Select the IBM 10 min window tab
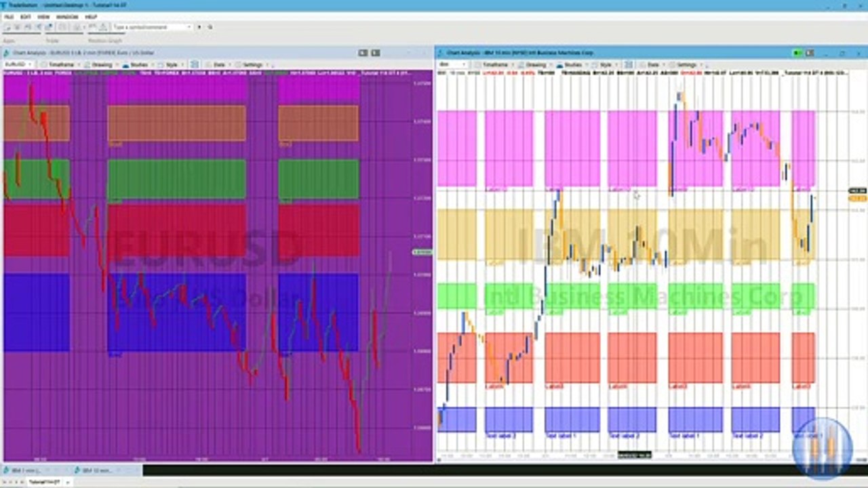Screen dimensions: 868x488 pos(105,470)
